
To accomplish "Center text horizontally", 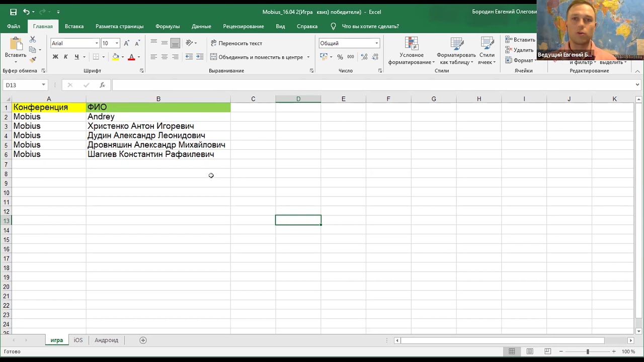I will coord(165,57).
